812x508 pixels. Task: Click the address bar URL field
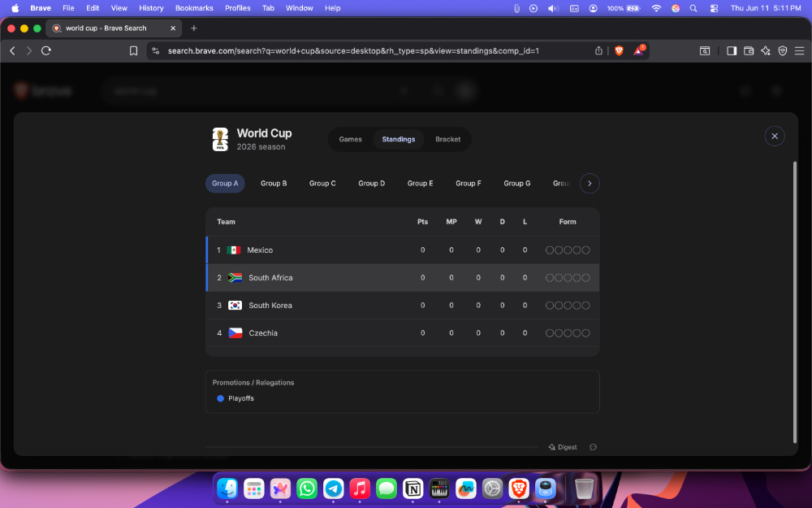353,50
